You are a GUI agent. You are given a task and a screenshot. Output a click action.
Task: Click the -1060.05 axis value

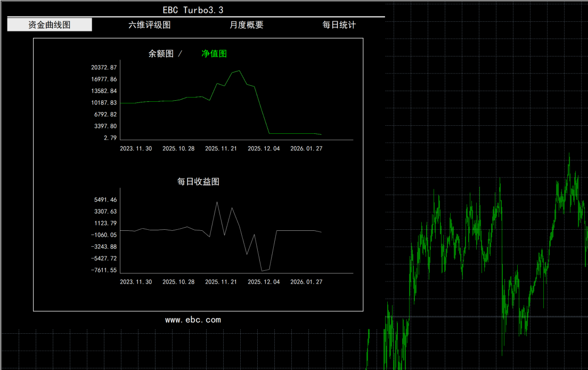pyautogui.click(x=104, y=235)
